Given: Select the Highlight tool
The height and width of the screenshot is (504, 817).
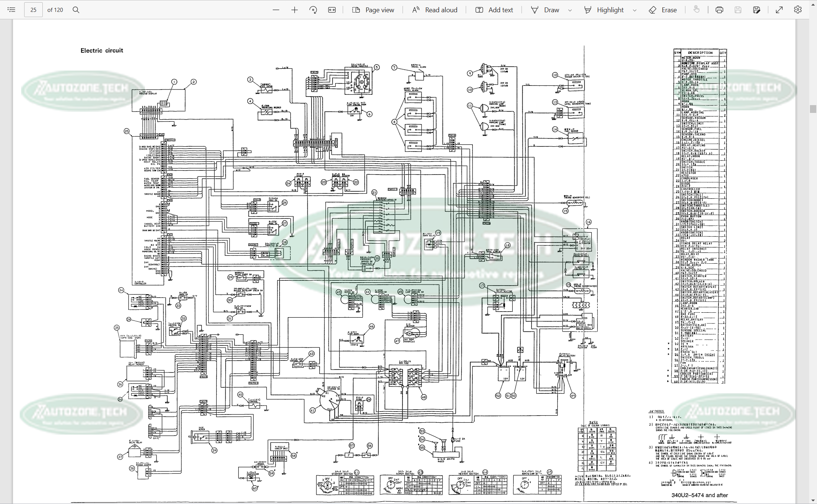Looking at the screenshot, I should (604, 10).
